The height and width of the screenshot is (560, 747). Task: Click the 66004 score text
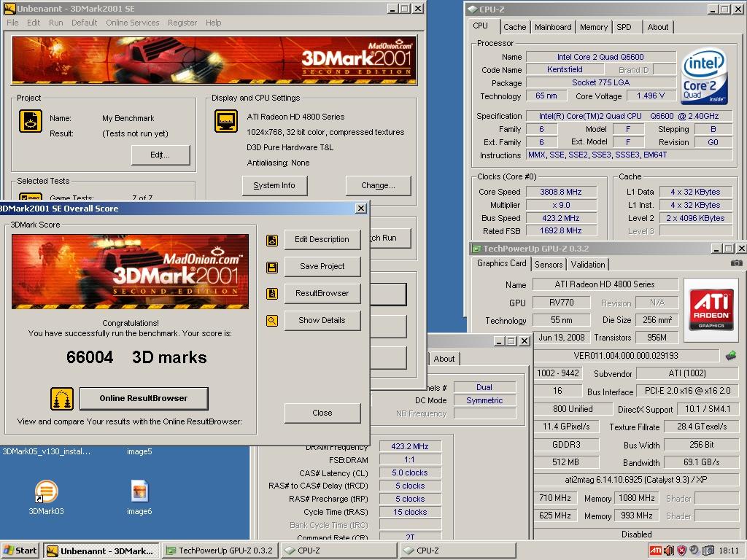tap(90, 357)
